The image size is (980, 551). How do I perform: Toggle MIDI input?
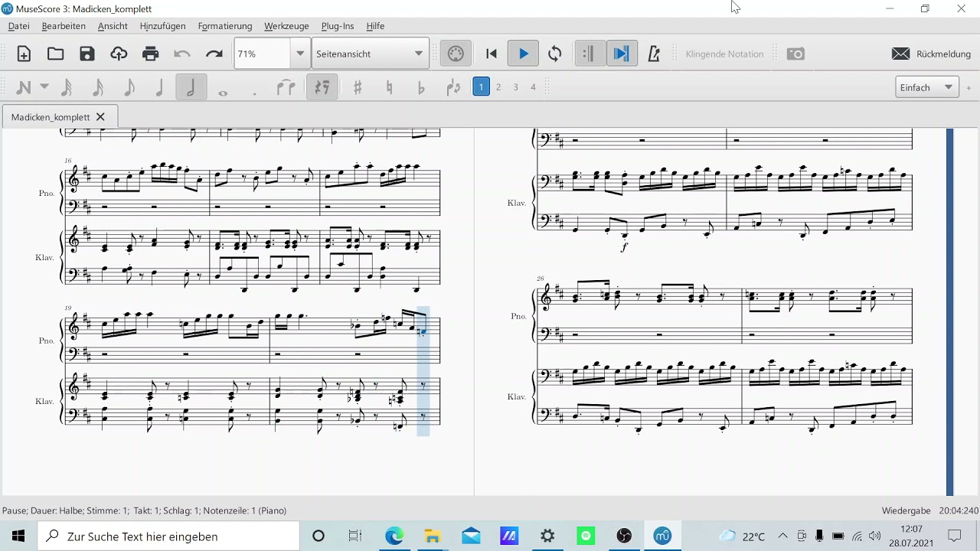click(x=456, y=54)
